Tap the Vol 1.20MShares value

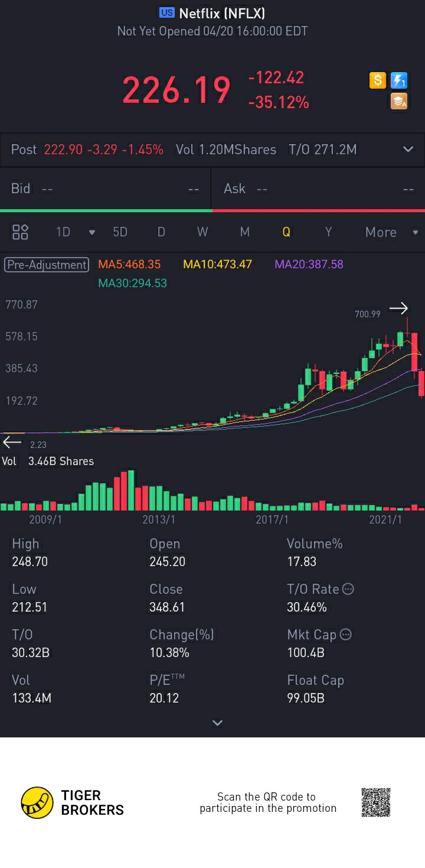tap(226, 149)
